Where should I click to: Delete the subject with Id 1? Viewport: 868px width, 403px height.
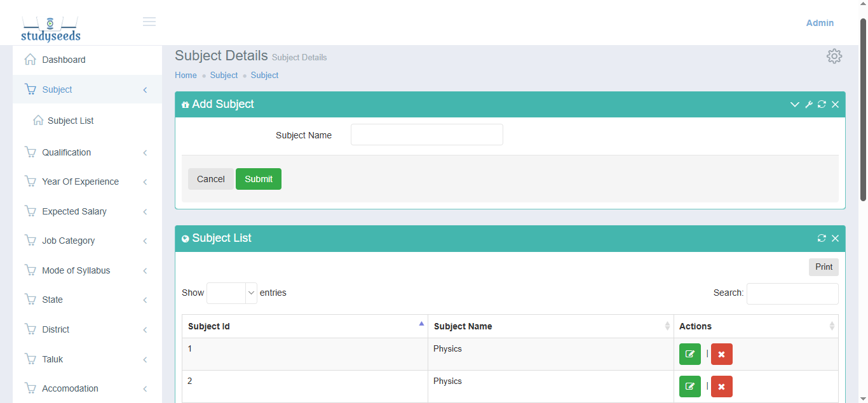pos(721,354)
